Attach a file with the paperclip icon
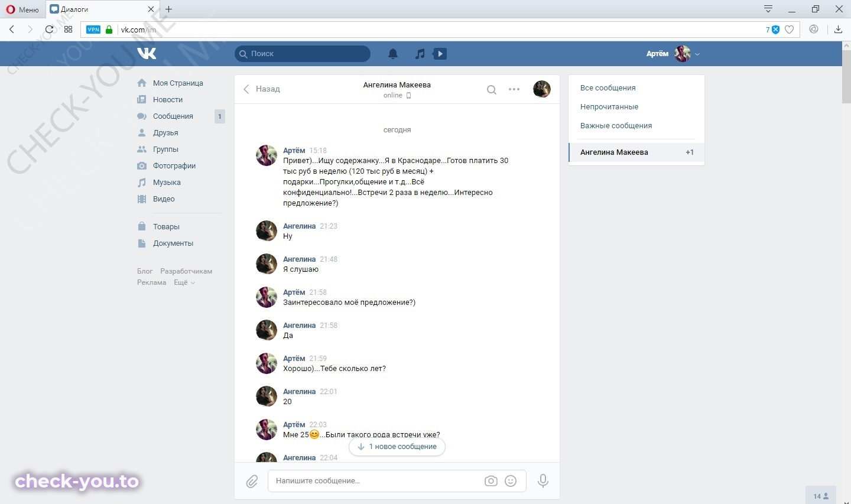The width and height of the screenshot is (851, 504). click(252, 482)
